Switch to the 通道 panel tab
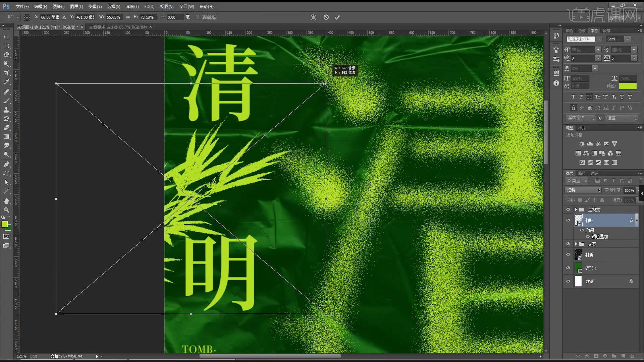This screenshot has height=362, width=644. [595, 173]
